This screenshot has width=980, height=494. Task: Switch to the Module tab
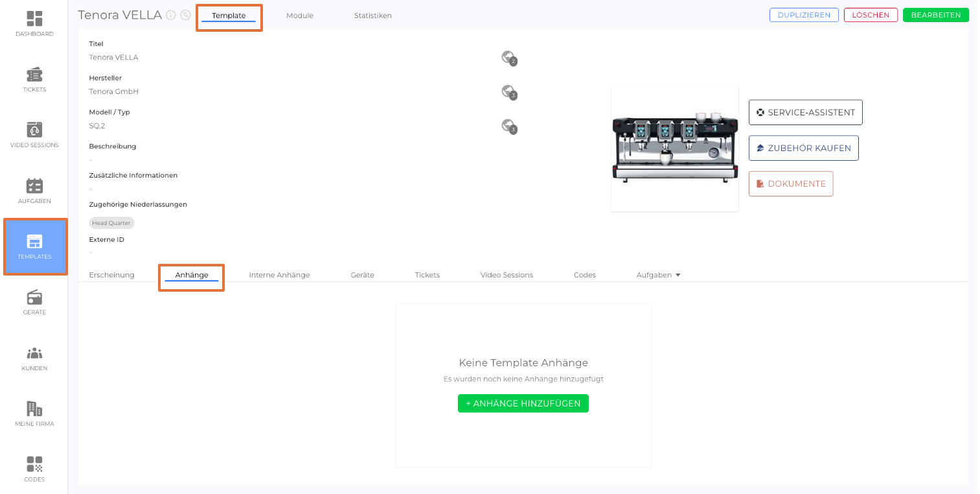pos(299,16)
